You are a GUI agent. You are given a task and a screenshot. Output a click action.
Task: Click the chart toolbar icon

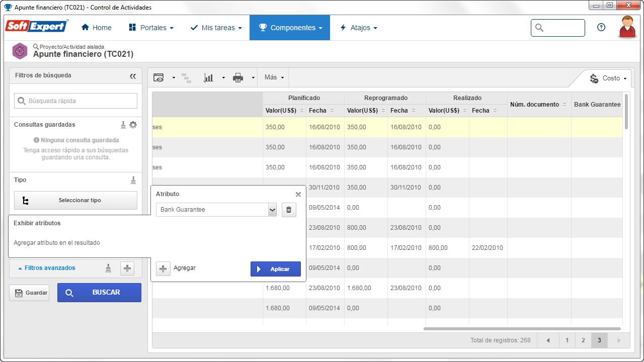(208, 77)
